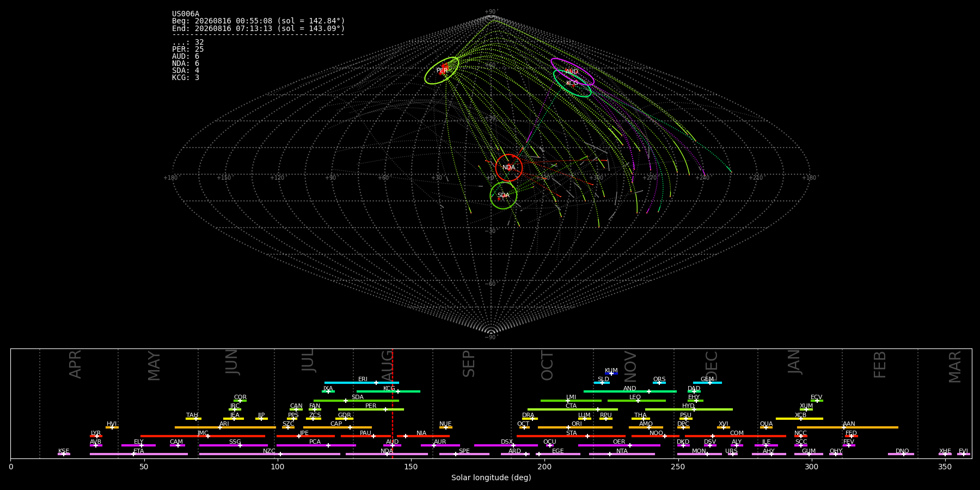The image size is (980, 490).
Task: Click the US006A station label
Action: click(x=186, y=14)
